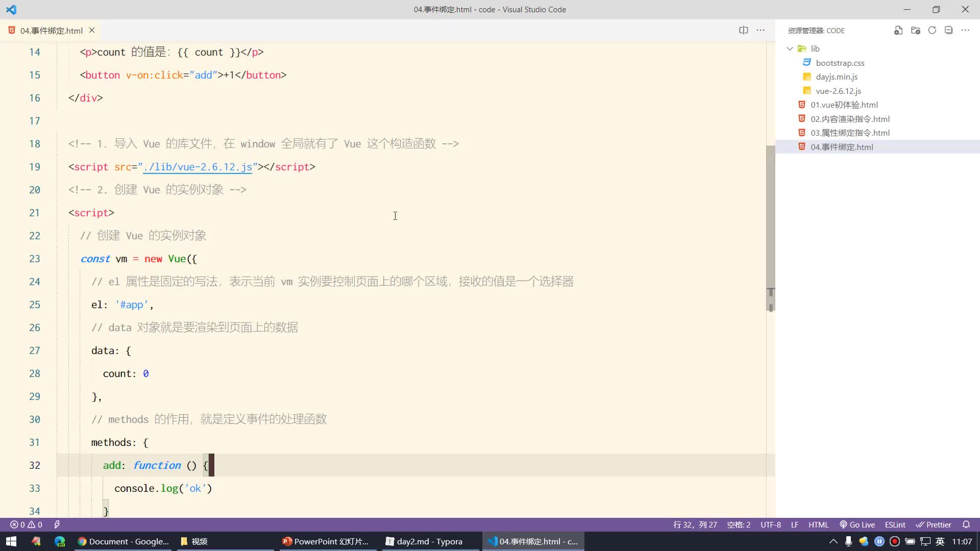
Task: Click the second taskbar pinned app icon
Action: coord(36,541)
